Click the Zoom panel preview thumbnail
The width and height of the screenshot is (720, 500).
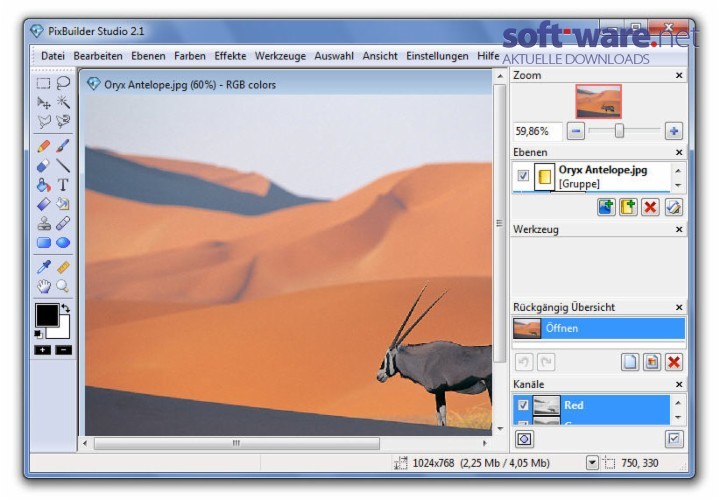[598, 101]
